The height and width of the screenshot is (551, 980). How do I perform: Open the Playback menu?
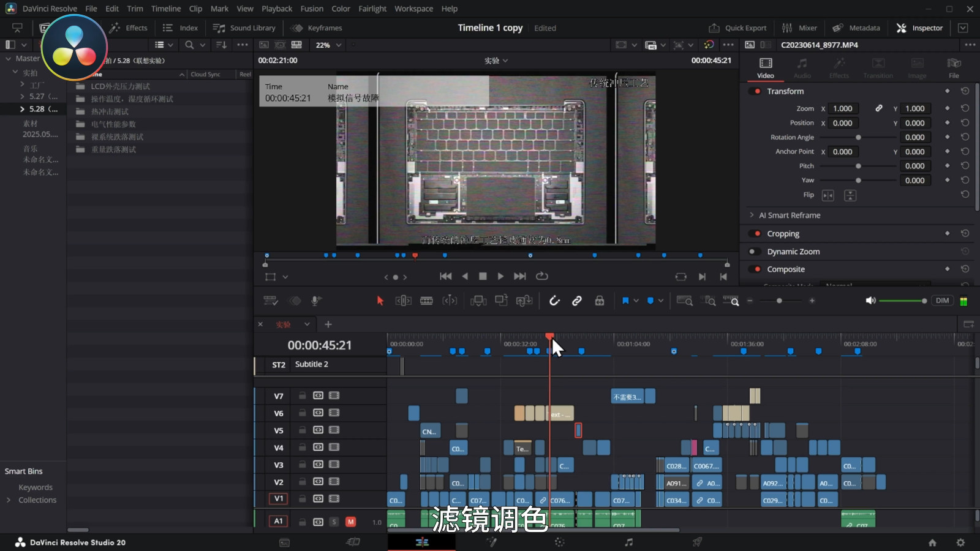pos(277,9)
